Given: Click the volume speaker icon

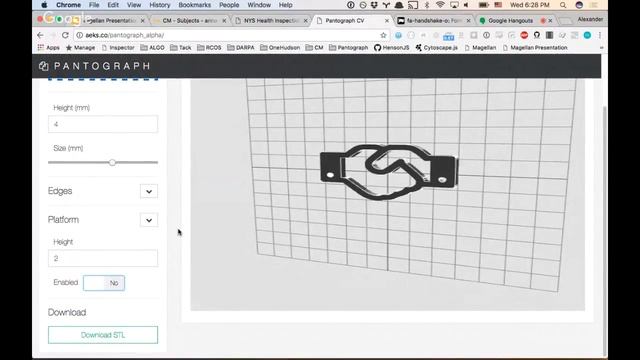Looking at the screenshot, I should pos(466,5).
